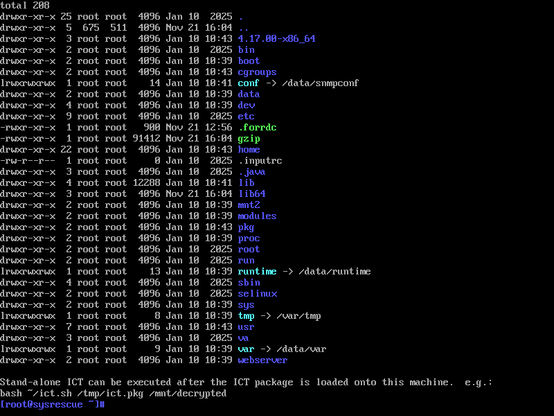Click the timestamp Nov 21 12:56
Screen dimensions: 554x416
(199, 127)
